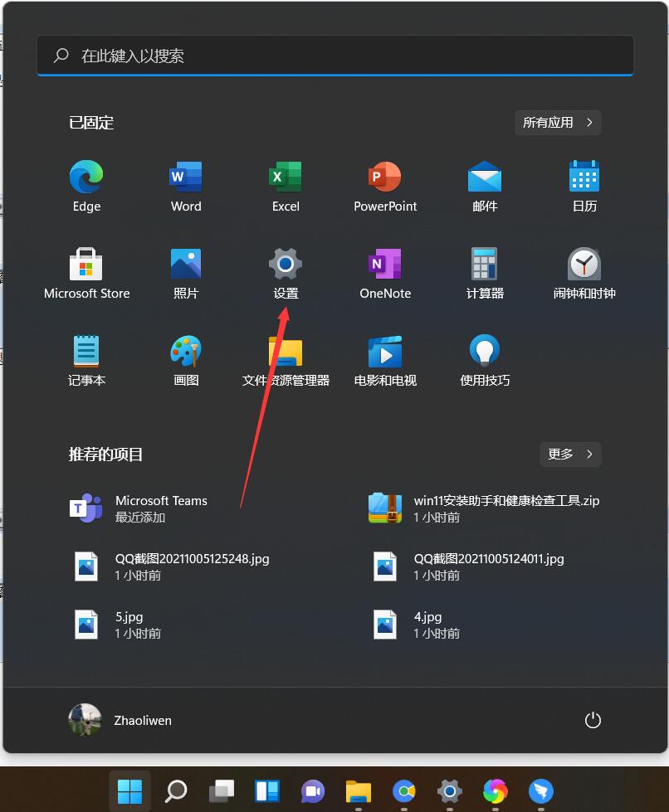Start the 计算器 Calculator
The image size is (669, 812).
coord(484,264)
